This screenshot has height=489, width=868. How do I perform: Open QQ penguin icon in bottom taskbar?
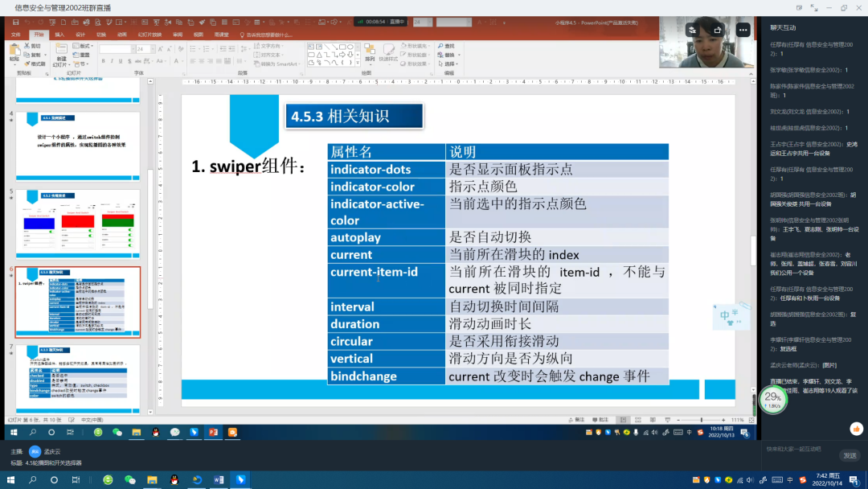(x=174, y=479)
